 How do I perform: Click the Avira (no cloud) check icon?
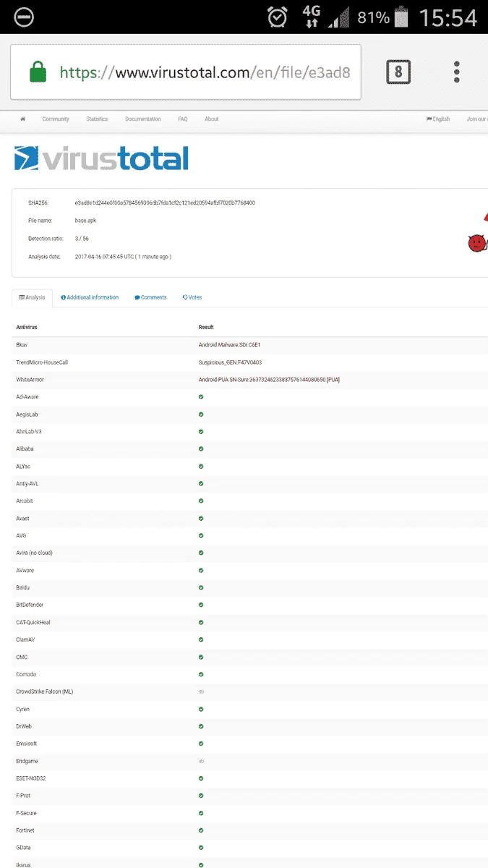coord(201,553)
